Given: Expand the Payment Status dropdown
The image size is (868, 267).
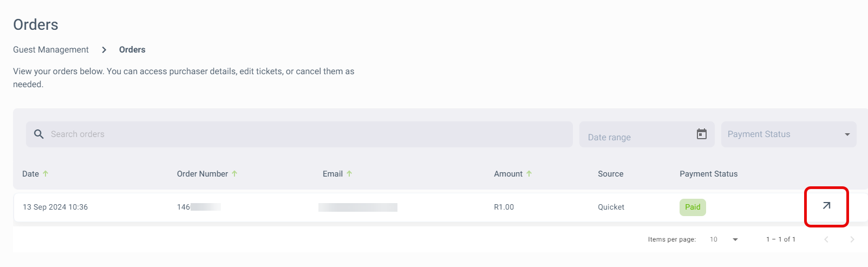Looking at the screenshot, I should click(788, 134).
